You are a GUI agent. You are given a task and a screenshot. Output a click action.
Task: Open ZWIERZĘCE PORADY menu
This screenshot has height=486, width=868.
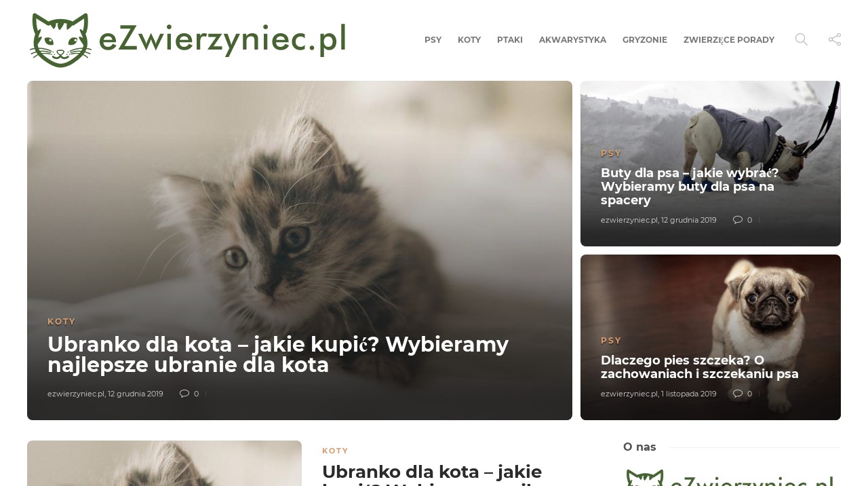click(729, 40)
